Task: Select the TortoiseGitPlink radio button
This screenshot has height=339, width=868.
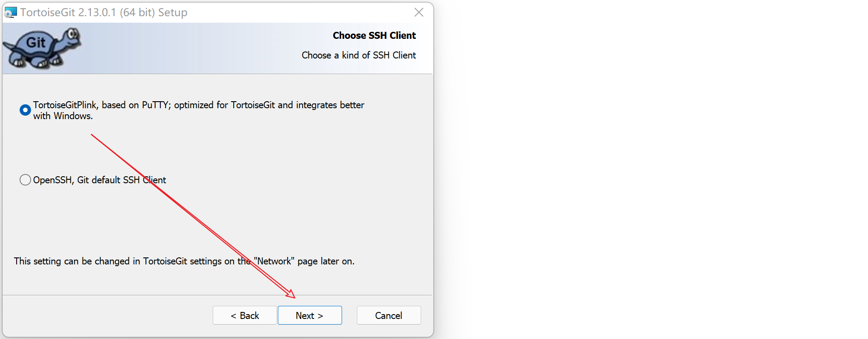Action: point(25,110)
